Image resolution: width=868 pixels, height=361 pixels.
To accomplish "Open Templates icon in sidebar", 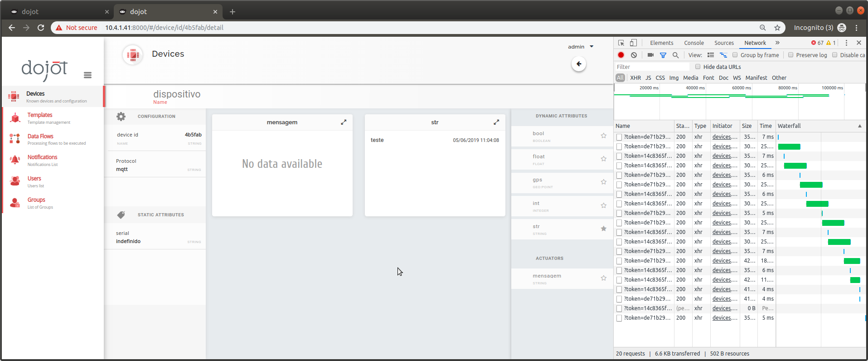I will pos(15,118).
